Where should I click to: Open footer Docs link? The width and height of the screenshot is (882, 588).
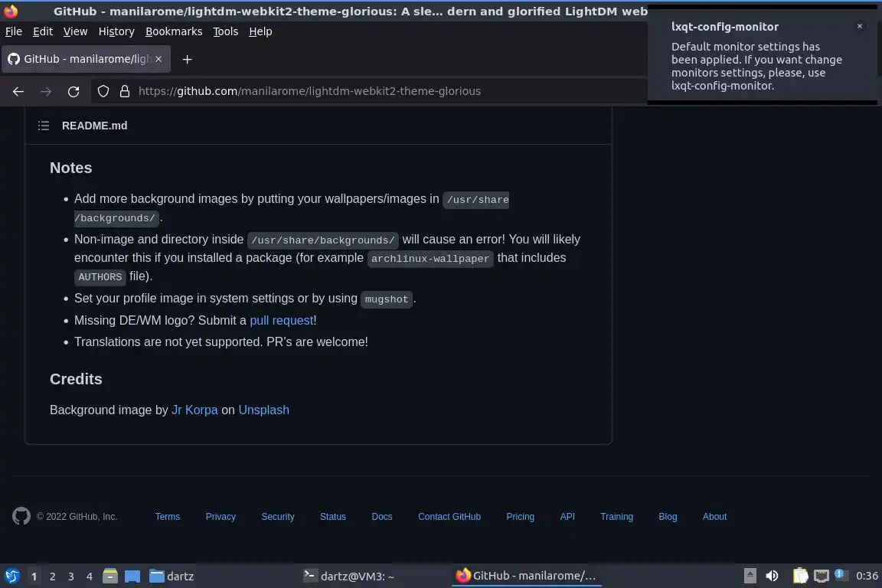pos(382,517)
